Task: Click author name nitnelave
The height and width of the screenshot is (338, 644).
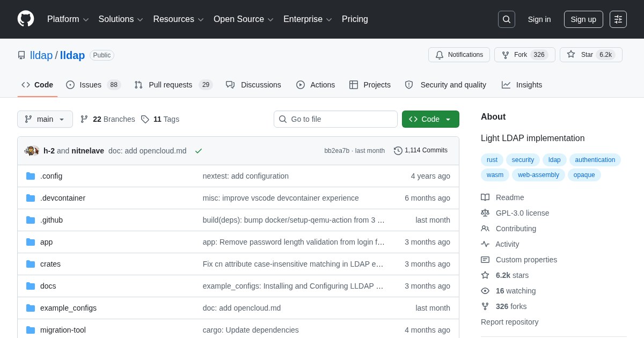Action: tap(87, 151)
